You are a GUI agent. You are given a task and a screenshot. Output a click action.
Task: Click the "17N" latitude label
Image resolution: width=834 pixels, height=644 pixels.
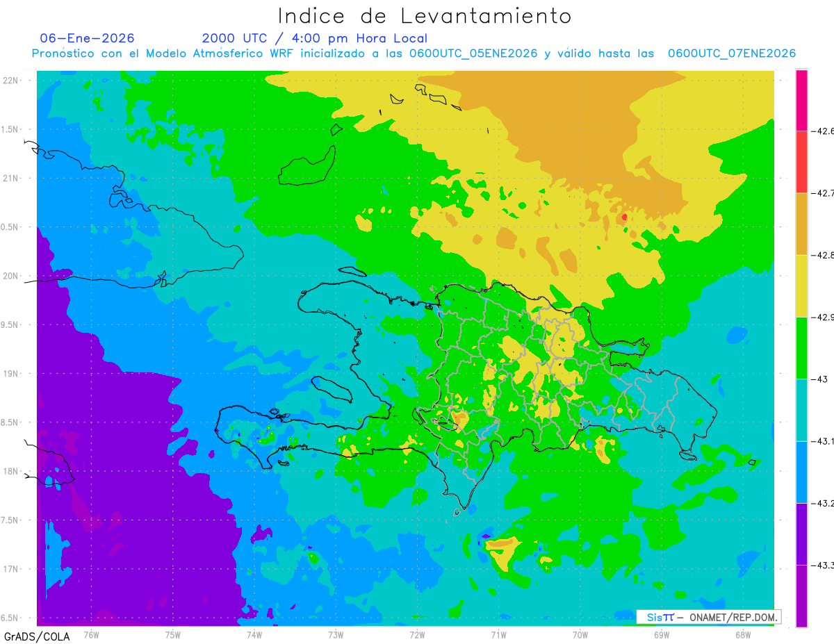[10, 569]
